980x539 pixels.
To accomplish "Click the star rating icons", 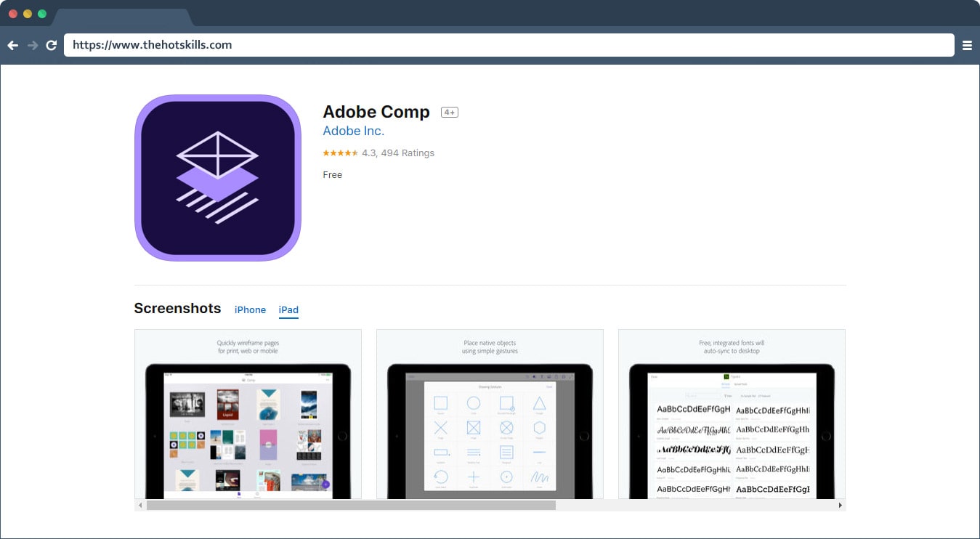I will click(x=340, y=153).
